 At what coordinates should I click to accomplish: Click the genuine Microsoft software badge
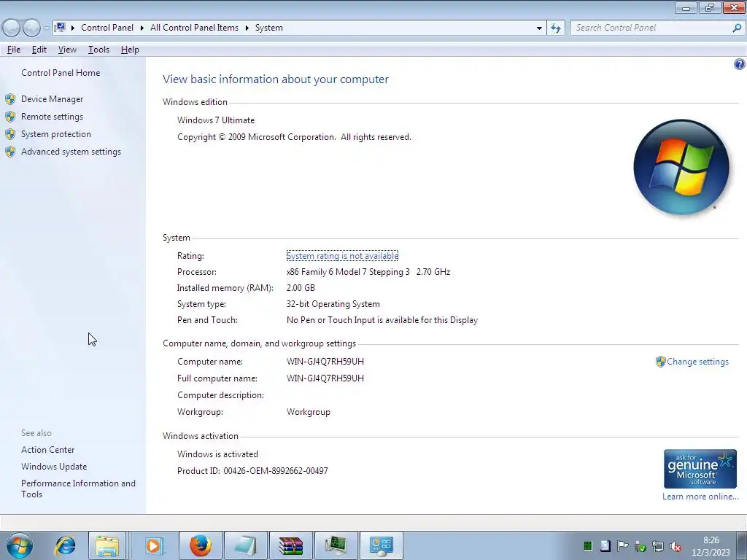tap(700, 469)
